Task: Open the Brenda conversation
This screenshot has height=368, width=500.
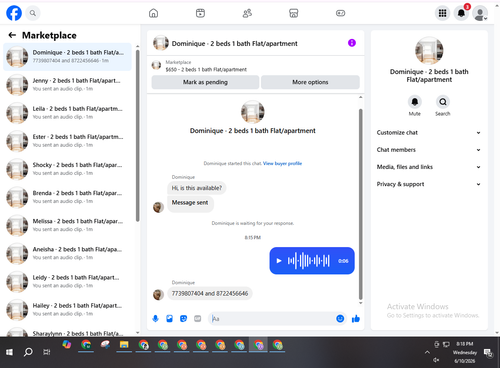Action: (67, 197)
